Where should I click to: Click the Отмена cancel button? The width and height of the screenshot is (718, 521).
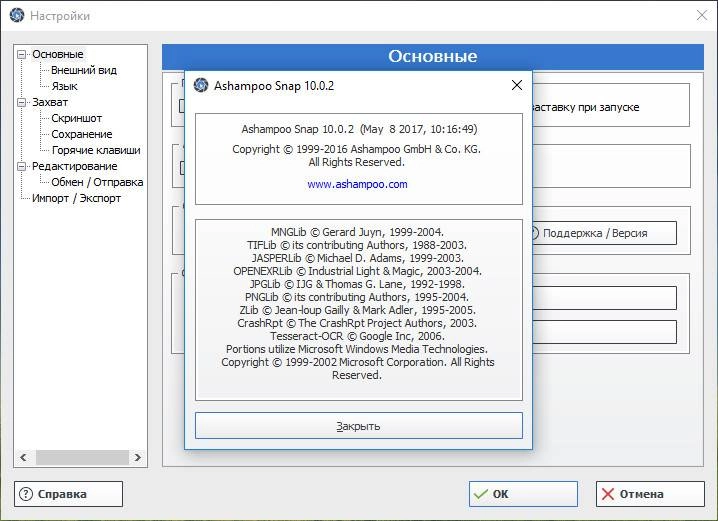(x=650, y=494)
